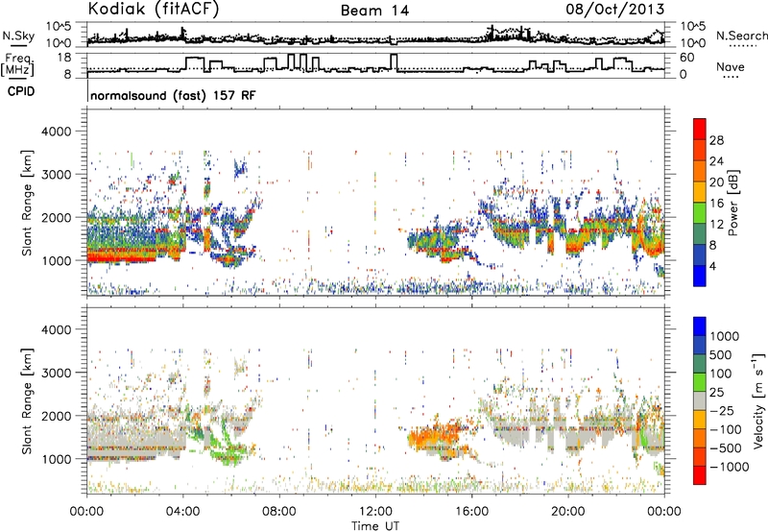This screenshot has height=532, width=768.
Task: Select the 'Beam 14' label
Action: (374, 11)
